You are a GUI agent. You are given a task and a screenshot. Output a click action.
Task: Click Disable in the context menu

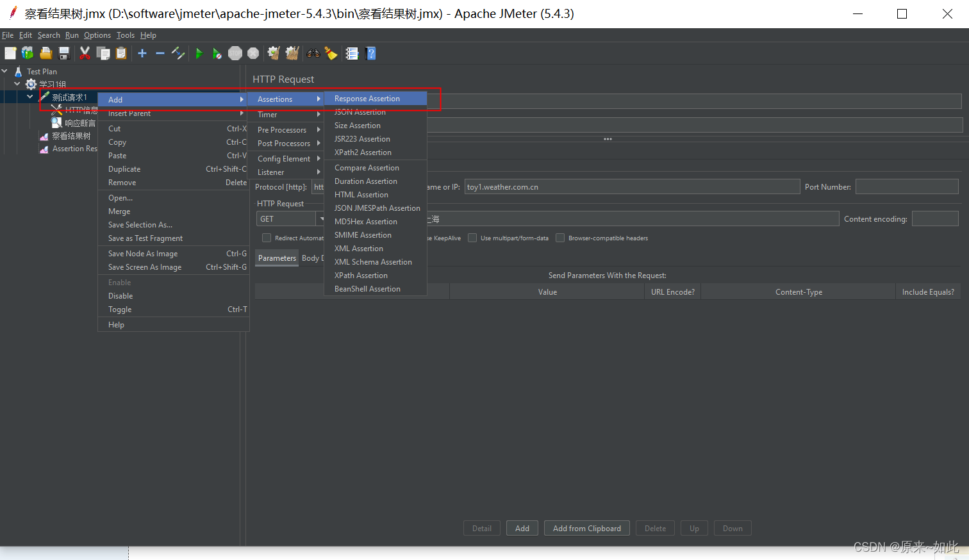(x=173, y=296)
